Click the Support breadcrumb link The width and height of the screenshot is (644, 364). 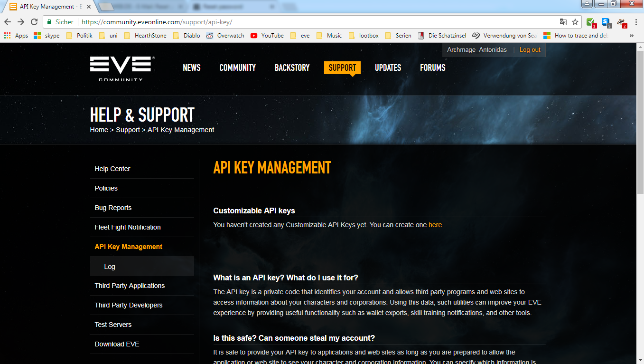coord(128,130)
